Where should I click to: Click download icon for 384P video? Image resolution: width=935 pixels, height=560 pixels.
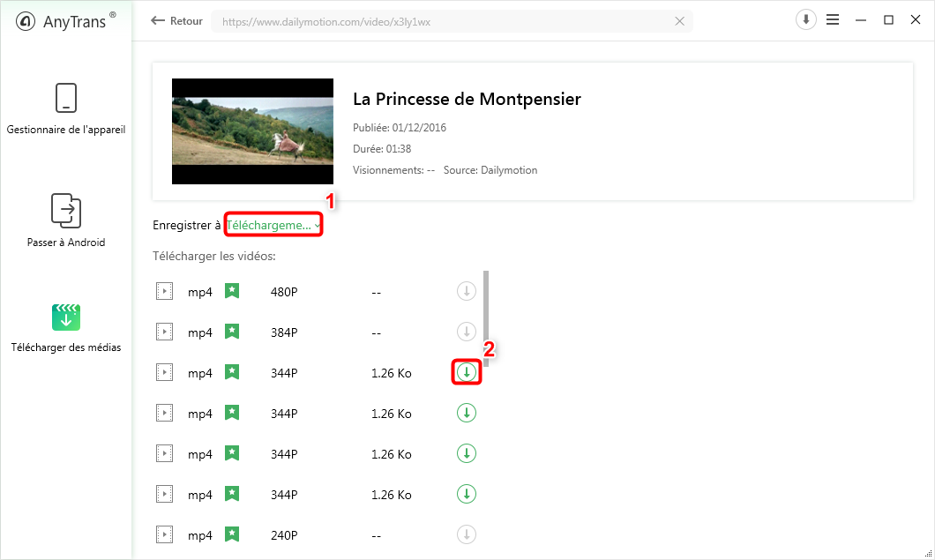[467, 332]
